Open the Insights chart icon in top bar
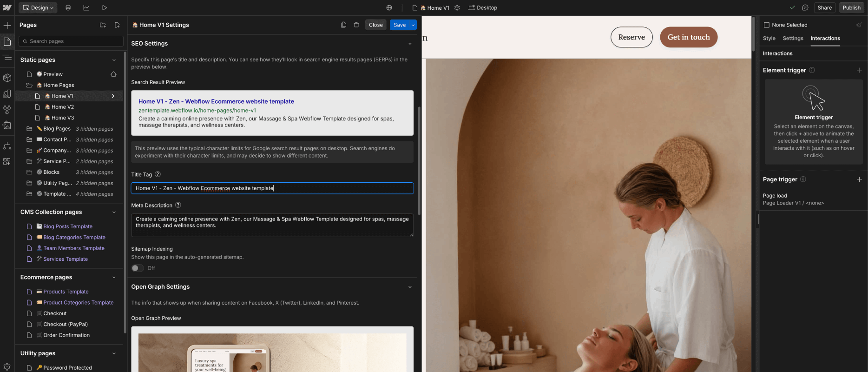This screenshot has height=372, width=868. click(86, 7)
